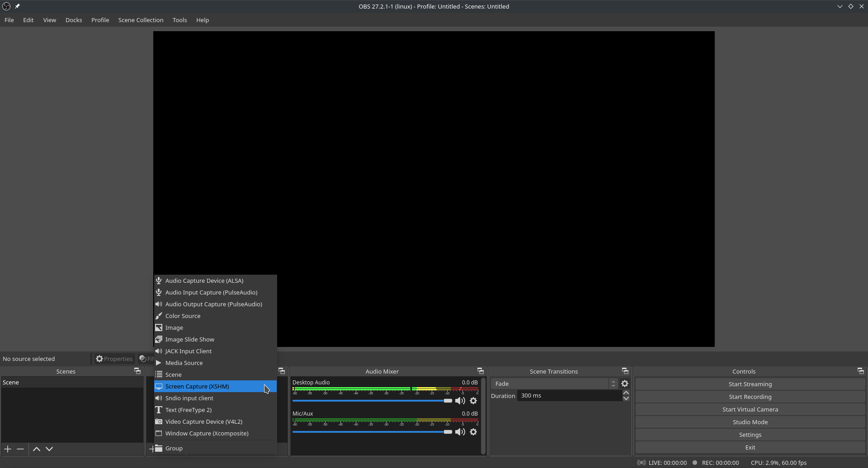Open the Docks menu
The width and height of the screenshot is (868, 468).
(x=74, y=20)
